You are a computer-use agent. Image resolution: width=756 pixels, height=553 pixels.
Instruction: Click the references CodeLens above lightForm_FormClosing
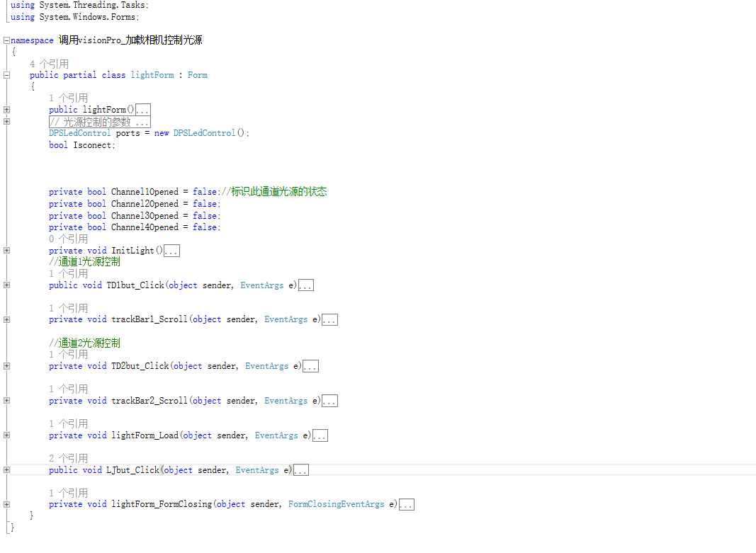[69, 494]
